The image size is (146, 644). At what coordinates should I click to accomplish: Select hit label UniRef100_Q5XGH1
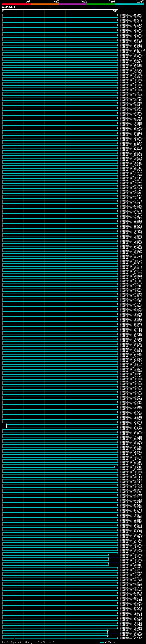pos(131,65)
